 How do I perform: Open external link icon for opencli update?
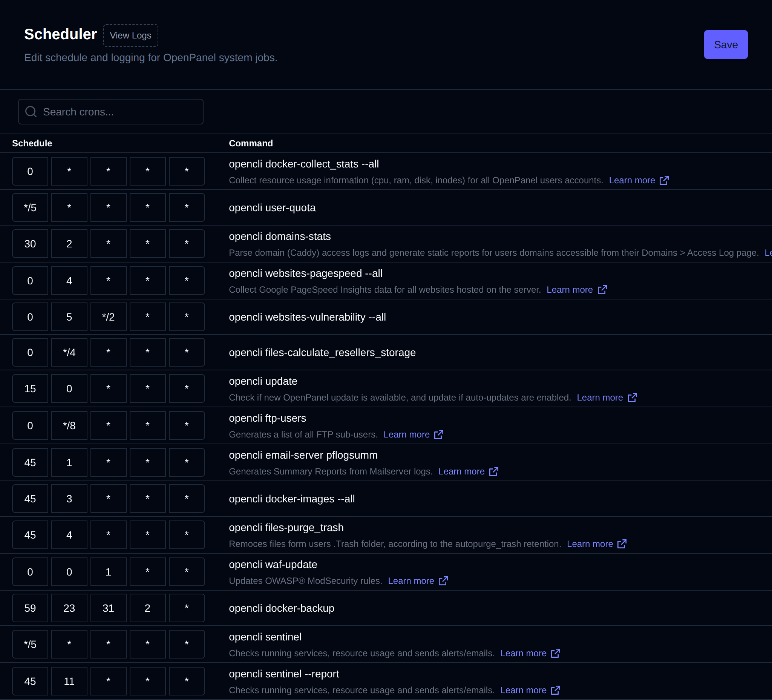[632, 398]
